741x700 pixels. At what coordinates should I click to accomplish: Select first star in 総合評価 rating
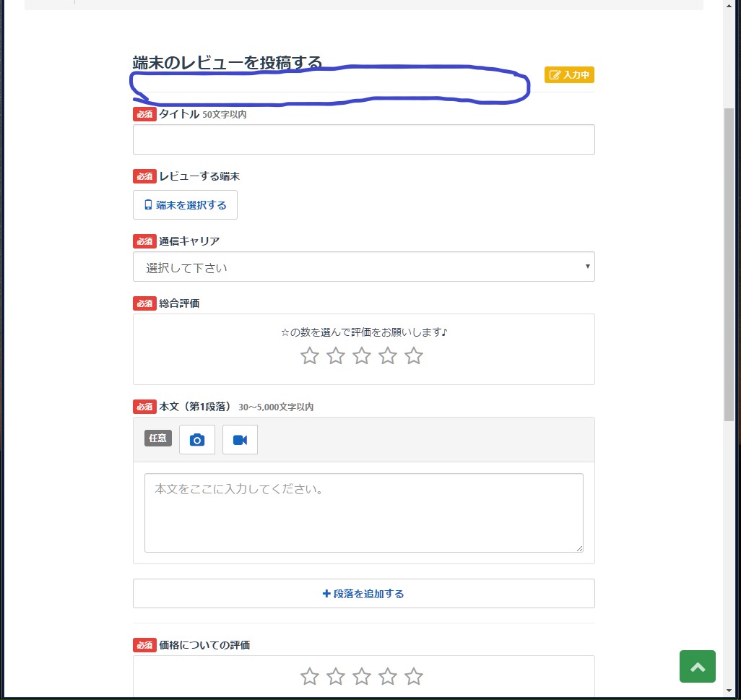tap(310, 356)
